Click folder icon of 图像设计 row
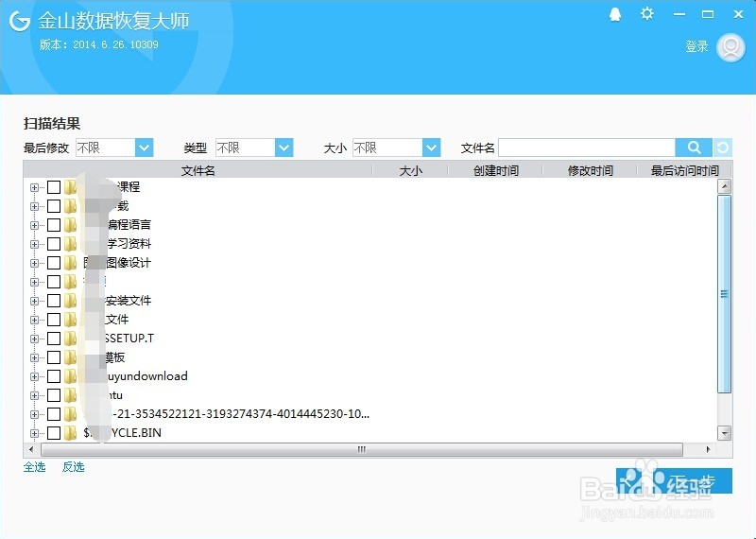756x539 pixels. point(70,263)
